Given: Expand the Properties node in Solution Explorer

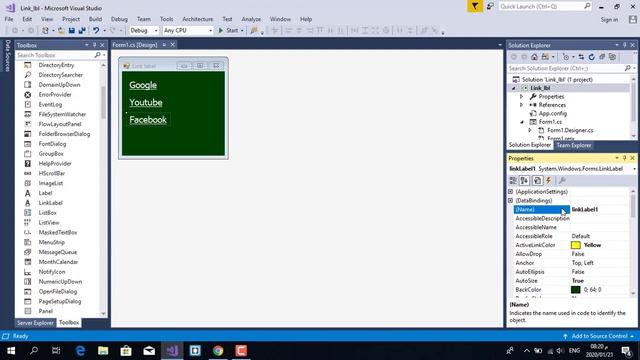Looking at the screenshot, I should coord(521,97).
